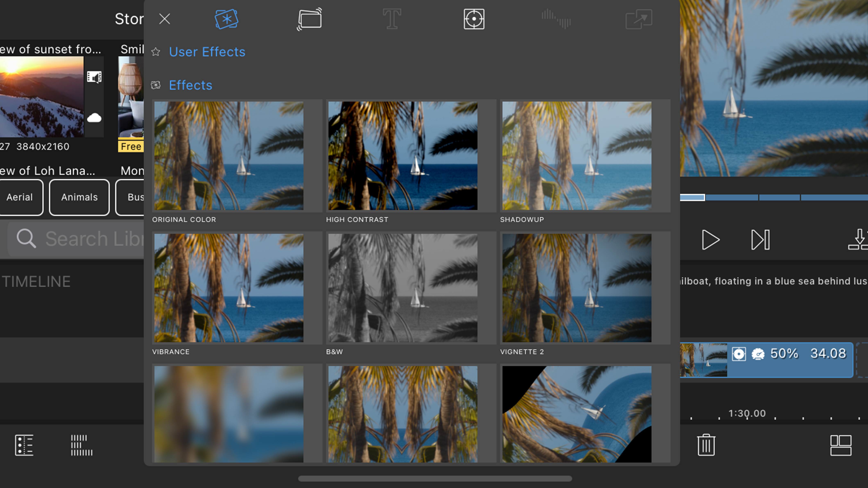Select the Effects tab icon with asterisk
The height and width of the screenshot is (488, 868).
226,19
